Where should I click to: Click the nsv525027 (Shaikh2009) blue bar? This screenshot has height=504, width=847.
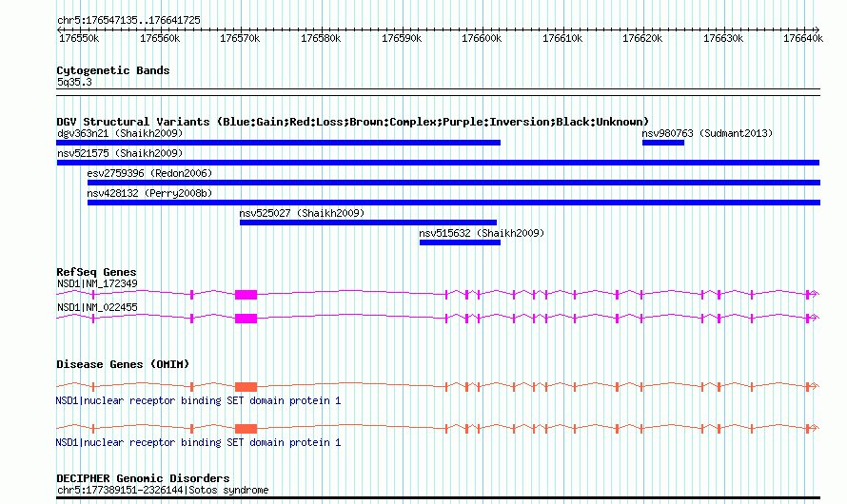tap(368, 223)
